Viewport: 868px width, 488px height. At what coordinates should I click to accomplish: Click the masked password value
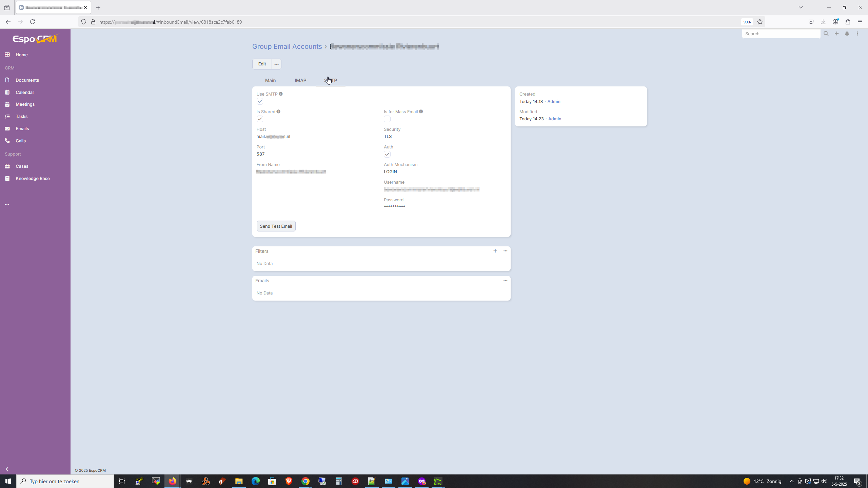coord(394,207)
